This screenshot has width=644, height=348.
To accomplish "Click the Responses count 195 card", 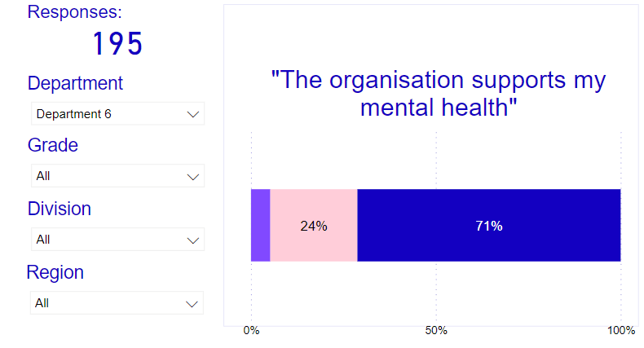I will pos(118,43).
